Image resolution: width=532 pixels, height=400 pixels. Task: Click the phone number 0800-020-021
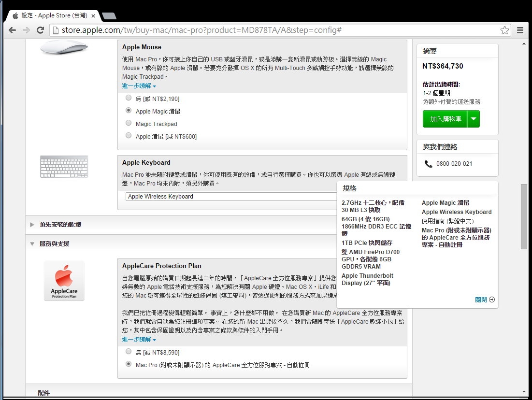tap(454, 164)
